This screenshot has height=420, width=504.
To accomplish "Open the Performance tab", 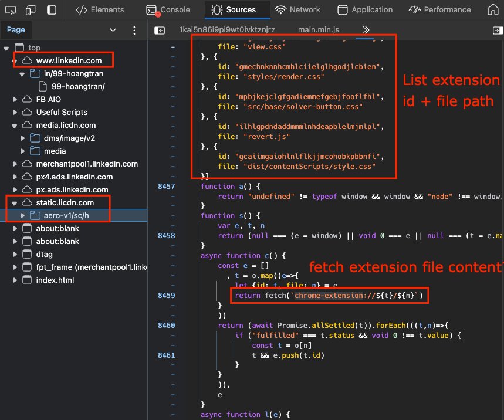I will [x=439, y=9].
